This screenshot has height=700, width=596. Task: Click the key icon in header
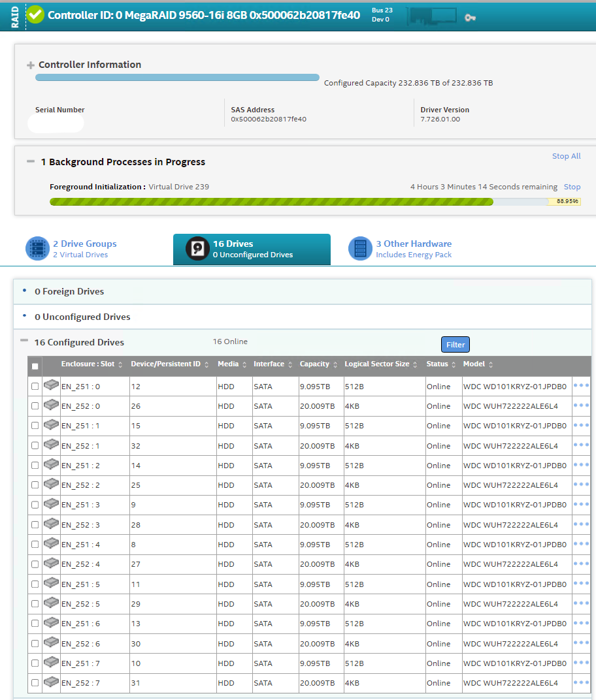[x=470, y=18]
